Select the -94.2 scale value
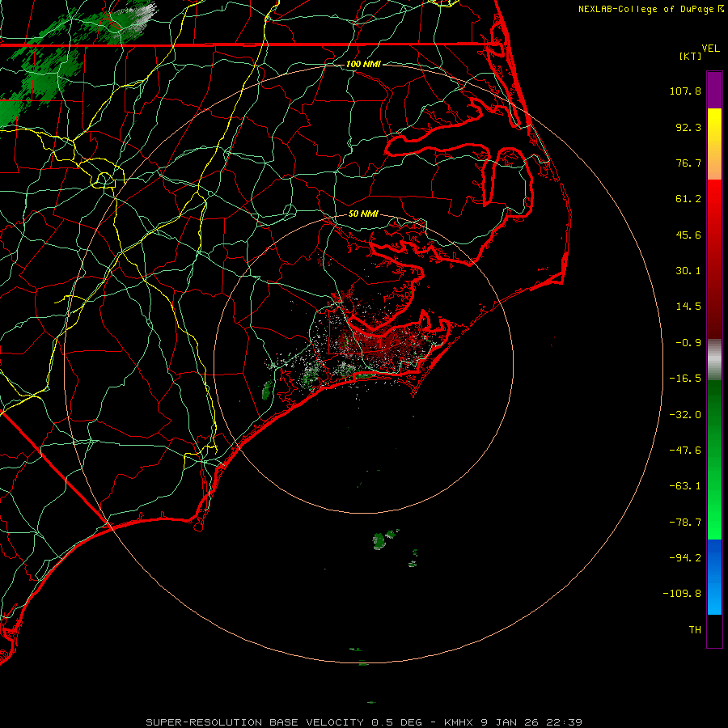 [x=685, y=557]
